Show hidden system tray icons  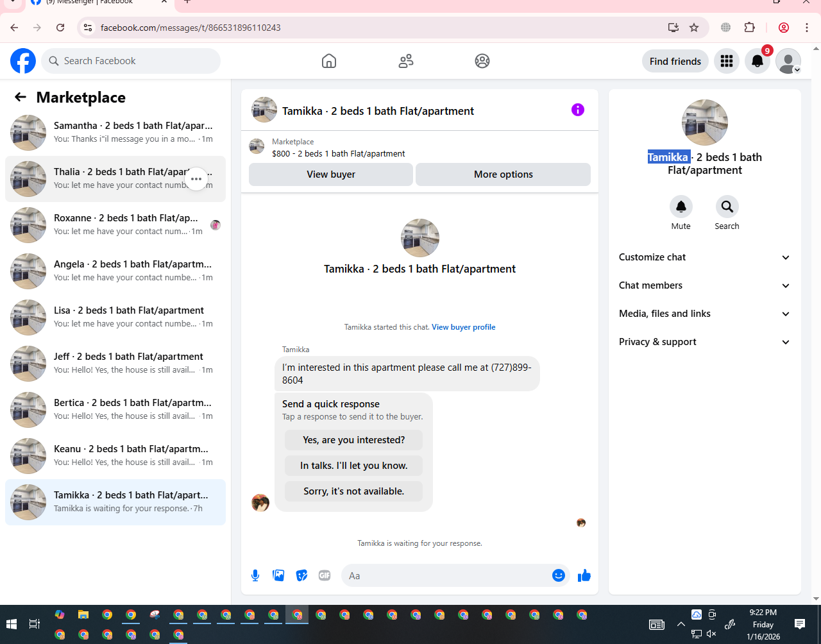681,624
